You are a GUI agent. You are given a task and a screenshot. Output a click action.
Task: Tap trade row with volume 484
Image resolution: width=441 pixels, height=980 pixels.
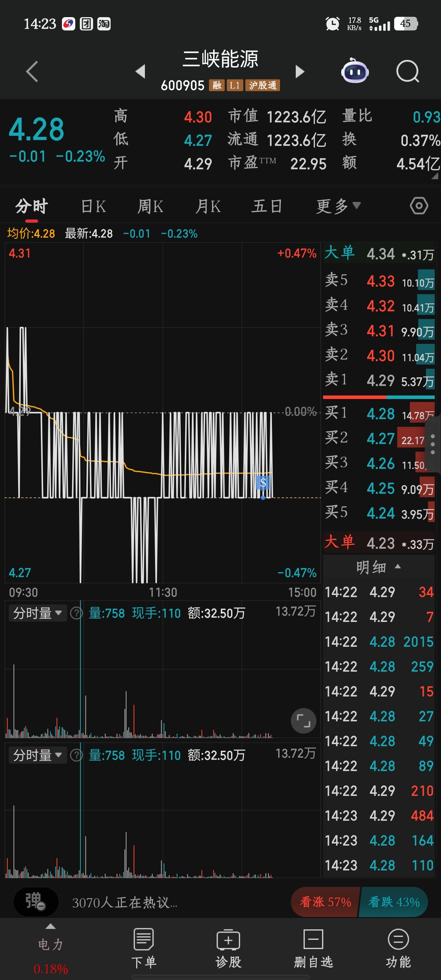379,815
